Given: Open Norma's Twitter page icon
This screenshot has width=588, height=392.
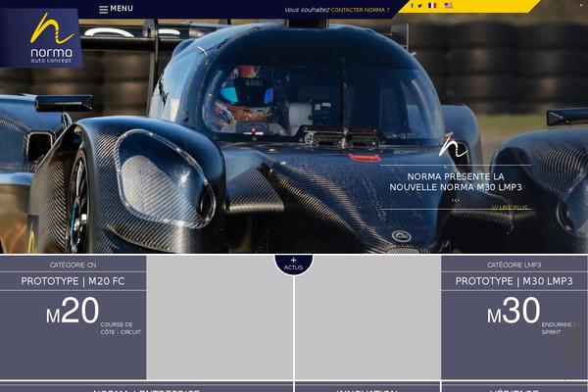Looking at the screenshot, I should tap(420, 6).
